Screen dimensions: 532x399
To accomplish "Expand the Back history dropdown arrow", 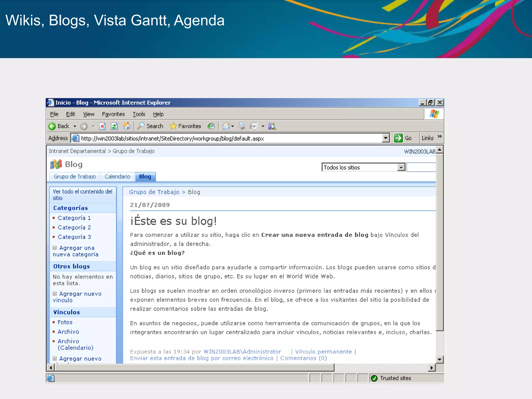I will (x=75, y=126).
